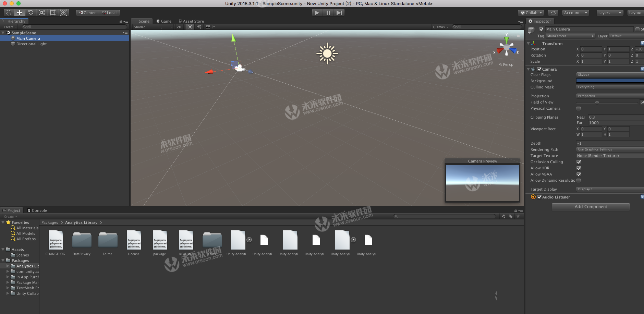Open the Clear Flags Skybox dropdown

click(610, 75)
